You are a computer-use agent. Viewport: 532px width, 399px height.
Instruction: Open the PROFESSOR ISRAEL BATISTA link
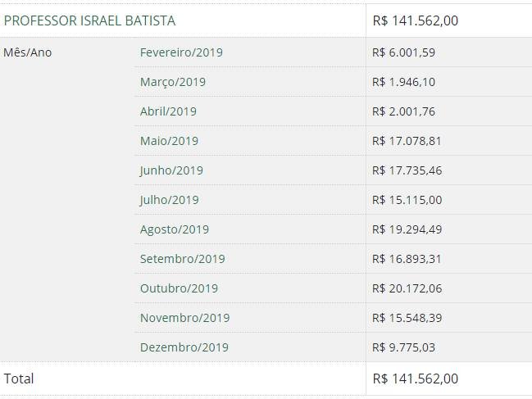pos(89,20)
